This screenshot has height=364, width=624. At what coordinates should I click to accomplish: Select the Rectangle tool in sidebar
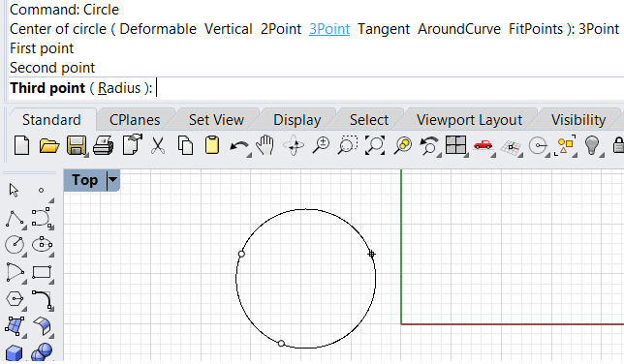point(42,272)
